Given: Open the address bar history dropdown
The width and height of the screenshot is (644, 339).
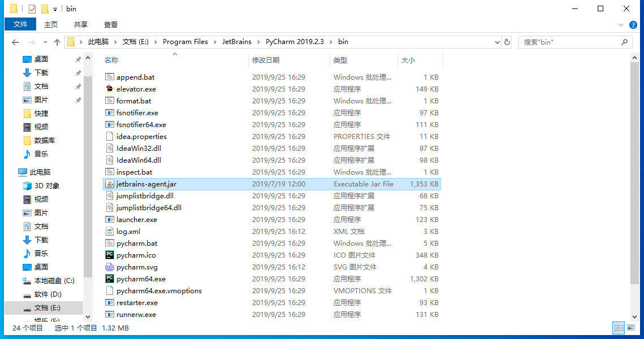Looking at the screenshot, I should (497, 42).
